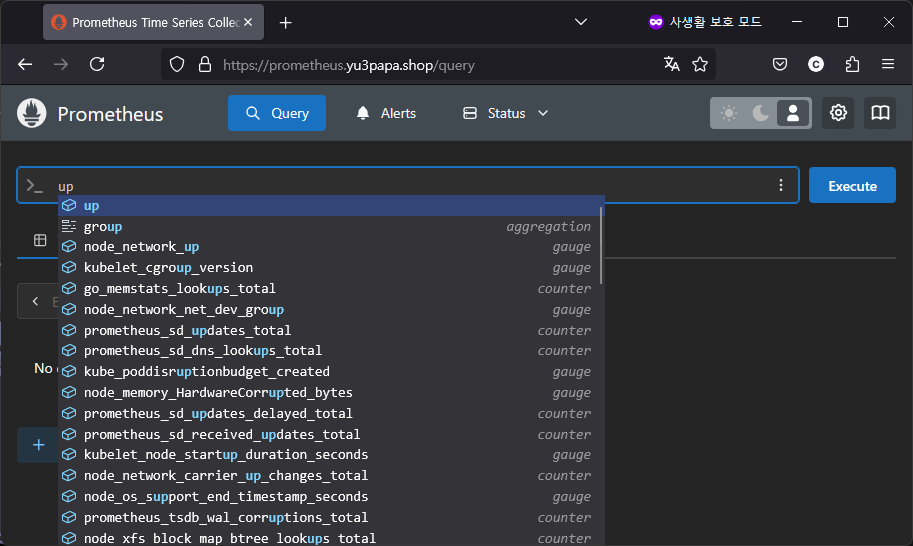Select browser-preference theme user icon
913x546 pixels.
click(x=792, y=113)
